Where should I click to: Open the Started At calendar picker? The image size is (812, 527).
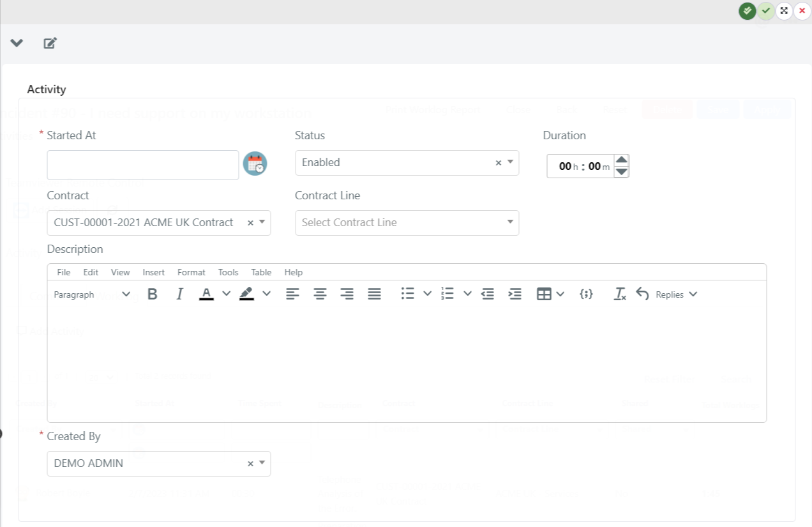(255, 164)
